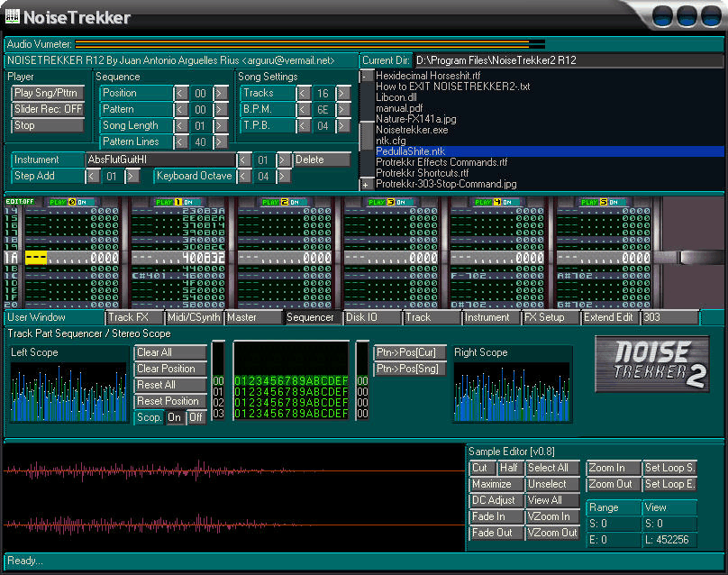
Task: Increase the Tracks count arrow
Action: [343, 94]
